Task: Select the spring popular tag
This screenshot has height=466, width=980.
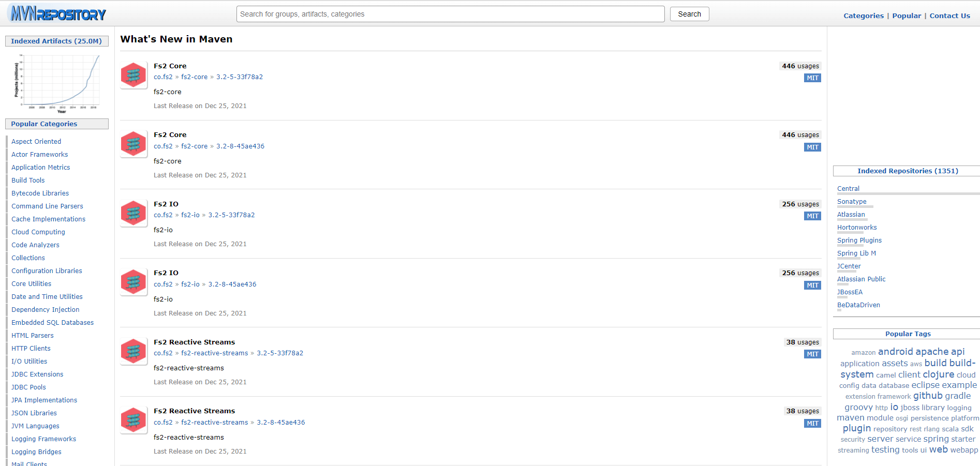Action: [936, 439]
